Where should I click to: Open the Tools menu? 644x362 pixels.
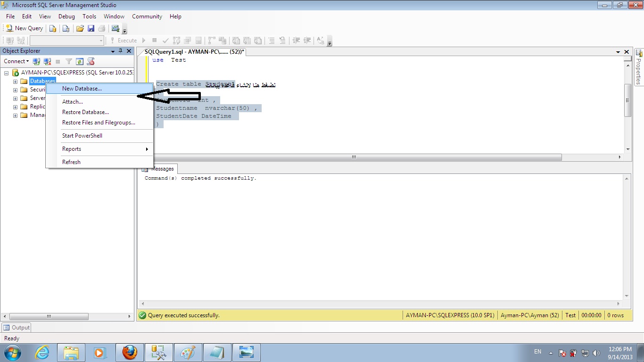coord(89,16)
